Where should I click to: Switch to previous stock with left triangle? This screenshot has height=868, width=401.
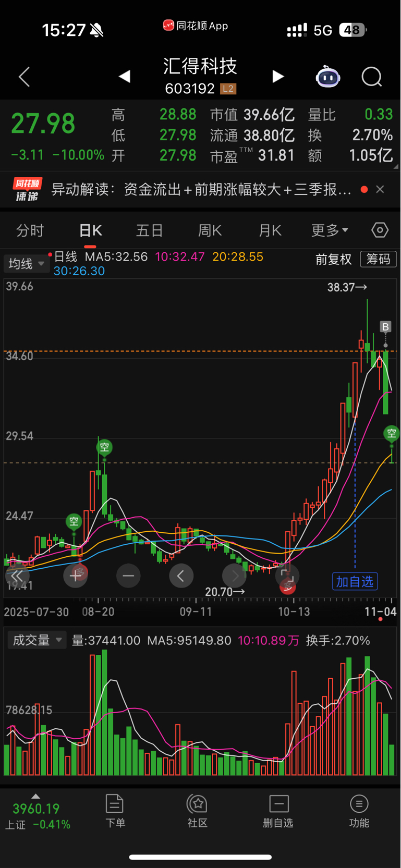124,77
